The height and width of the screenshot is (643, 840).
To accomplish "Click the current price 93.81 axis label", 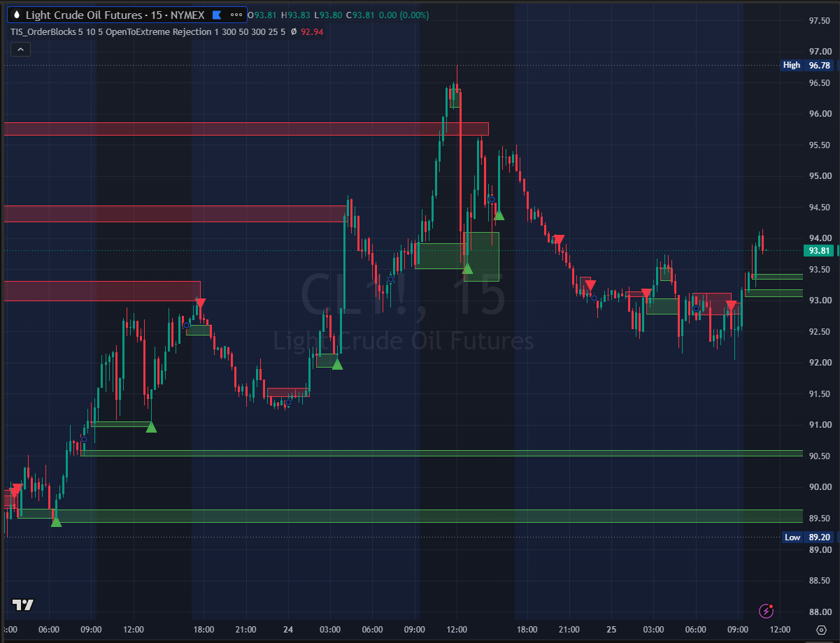I will 819,250.
